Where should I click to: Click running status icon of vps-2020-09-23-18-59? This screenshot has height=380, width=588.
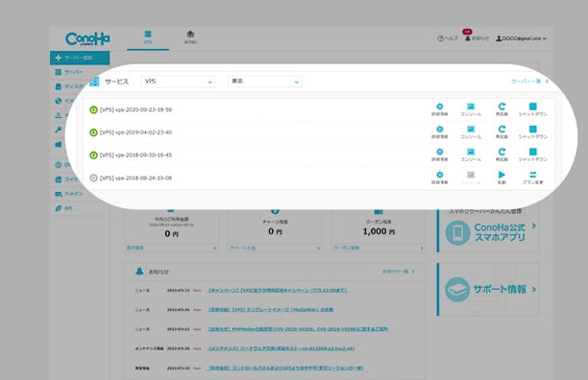click(x=93, y=109)
